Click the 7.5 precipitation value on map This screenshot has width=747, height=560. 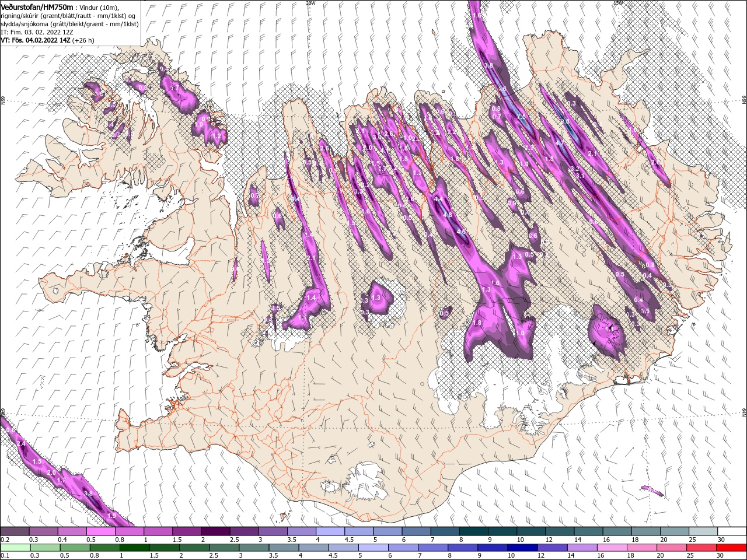521,117
